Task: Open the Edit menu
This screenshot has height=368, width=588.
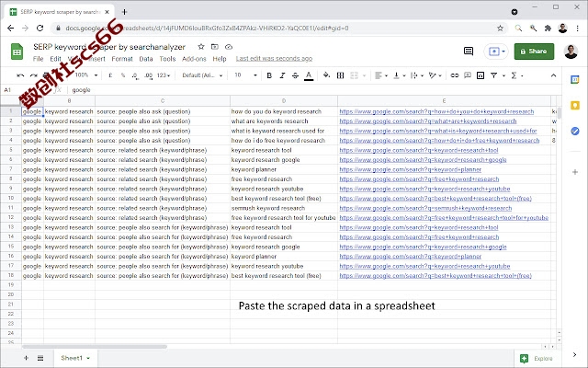Action: coord(55,59)
